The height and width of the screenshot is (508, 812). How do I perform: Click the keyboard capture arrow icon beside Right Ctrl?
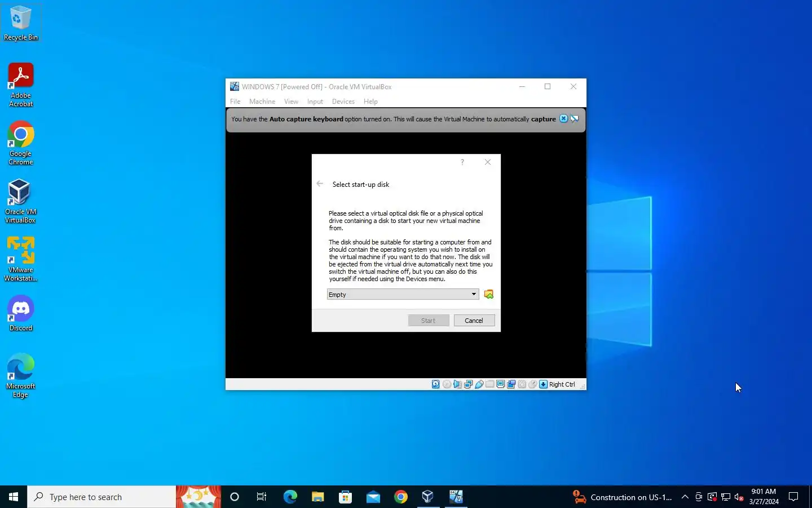pos(543,384)
